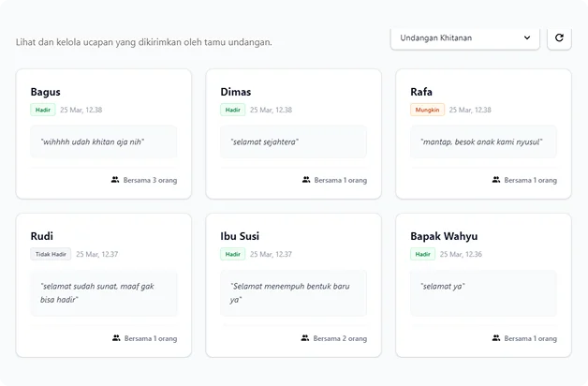
Task: Click Bapak Wahyu's "selamat ya" message
Action: click(443, 286)
